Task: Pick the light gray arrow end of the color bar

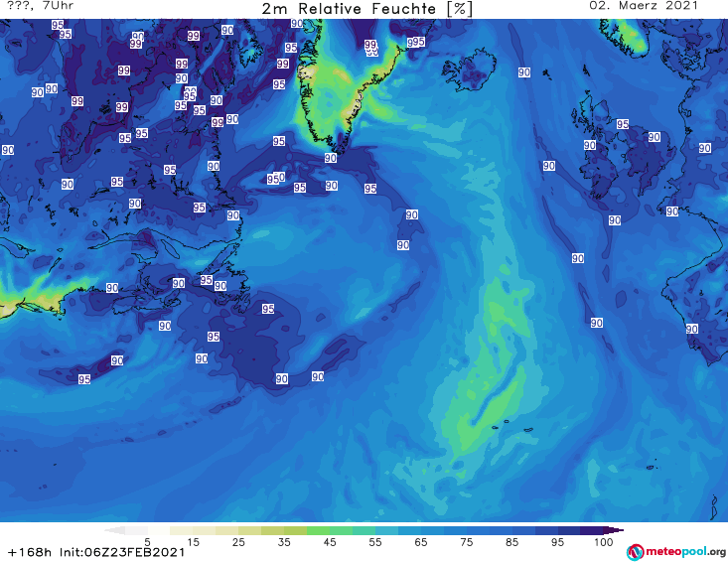Action: (x=114, y=530)
